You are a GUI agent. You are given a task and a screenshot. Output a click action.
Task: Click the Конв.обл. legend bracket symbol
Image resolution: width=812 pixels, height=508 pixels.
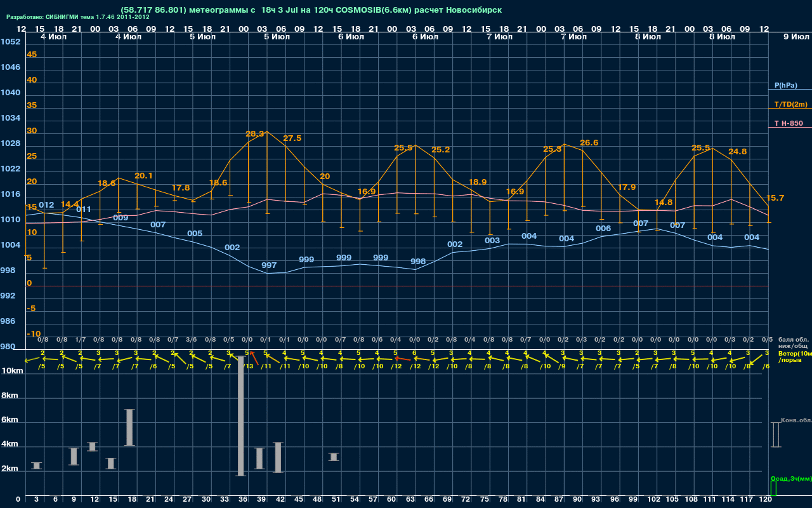[775, 435]
